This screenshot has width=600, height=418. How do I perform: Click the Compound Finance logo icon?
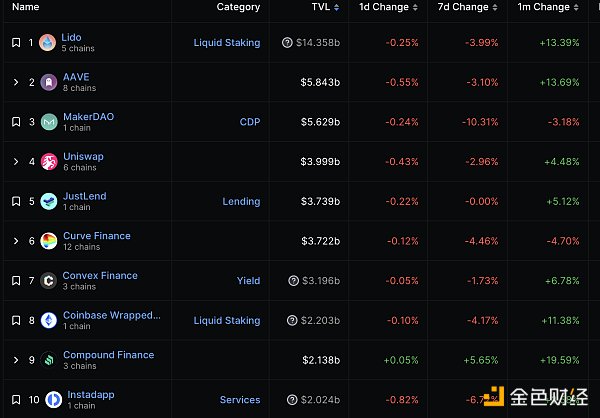48,360
